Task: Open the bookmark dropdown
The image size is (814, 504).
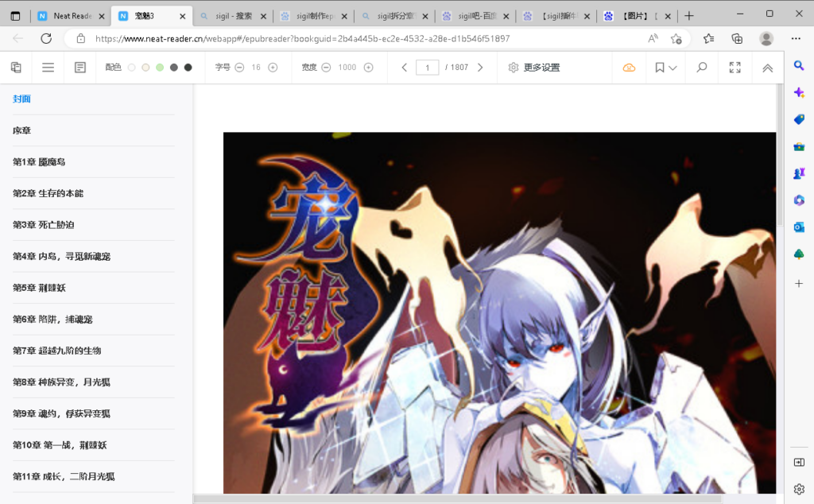Action: pyautogui.click(x=665, y=68)
